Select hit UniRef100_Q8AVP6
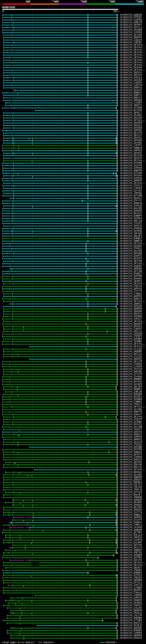This screenshot has height=644, width=146. (131, 37)
